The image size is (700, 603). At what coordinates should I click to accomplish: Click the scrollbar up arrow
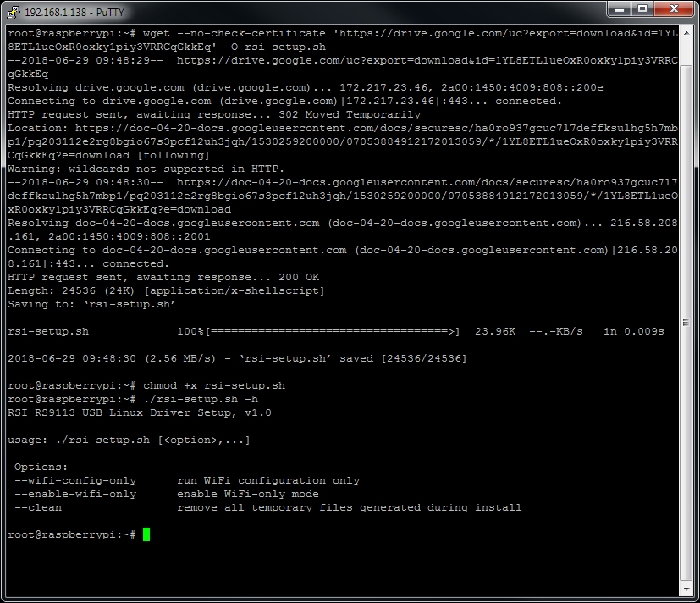tap(686, 33)
